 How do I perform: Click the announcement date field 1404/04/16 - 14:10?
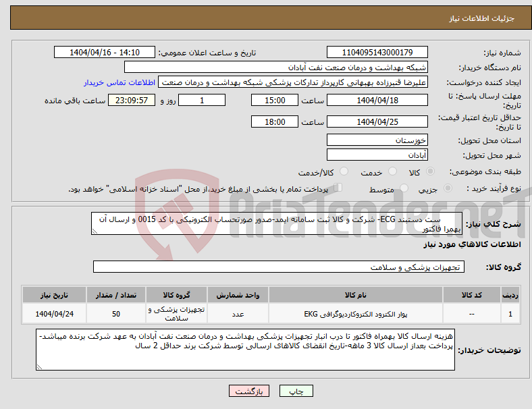[x=105, y=52]
